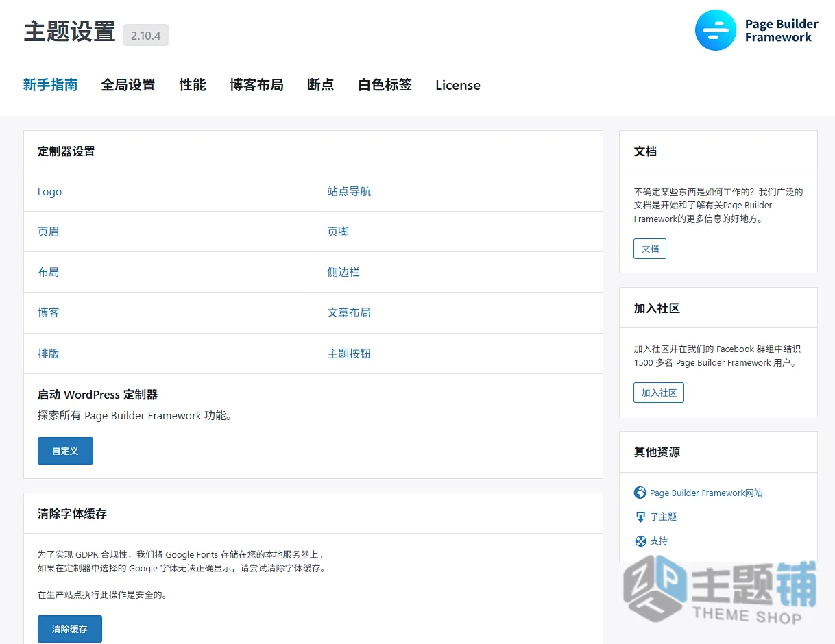835x644 pixels.
Task: Switch to the 白色标签 tab
Action: click(x=385, y=85)
